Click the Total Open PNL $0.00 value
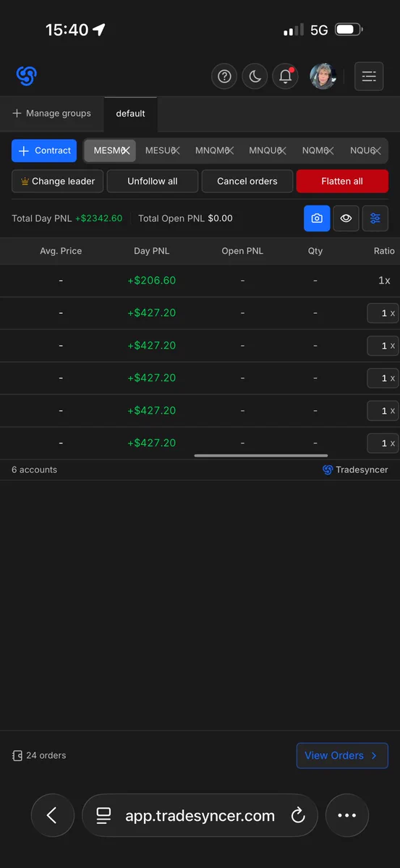The height and width of the screenshot is (868, 400). [x=220, y=218]
